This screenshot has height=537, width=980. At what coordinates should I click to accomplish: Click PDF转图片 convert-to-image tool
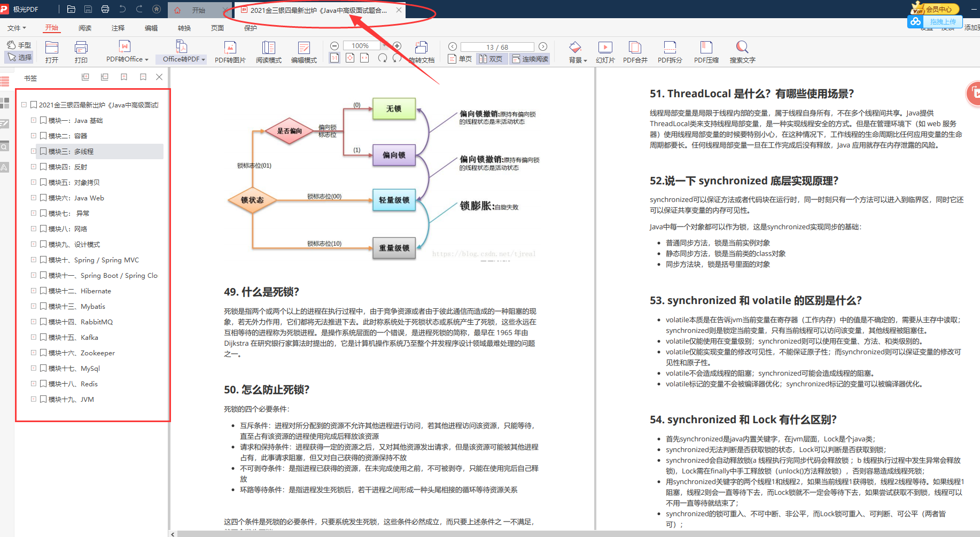[x=230, y=52]
